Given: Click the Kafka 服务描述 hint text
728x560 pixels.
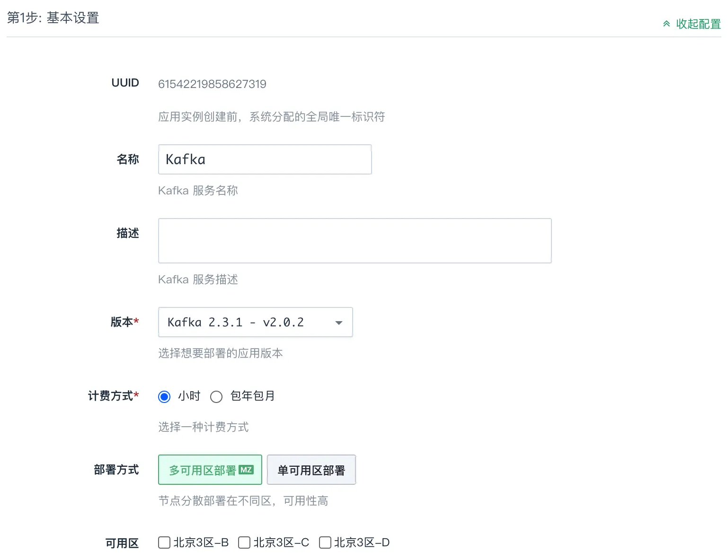Looking at the screenshot, I should [198, 280].
